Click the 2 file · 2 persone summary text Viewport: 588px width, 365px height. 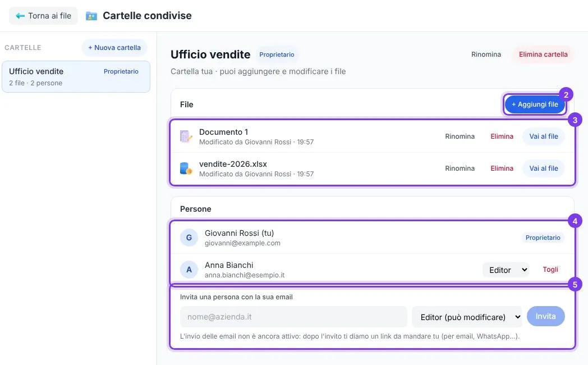35,83
